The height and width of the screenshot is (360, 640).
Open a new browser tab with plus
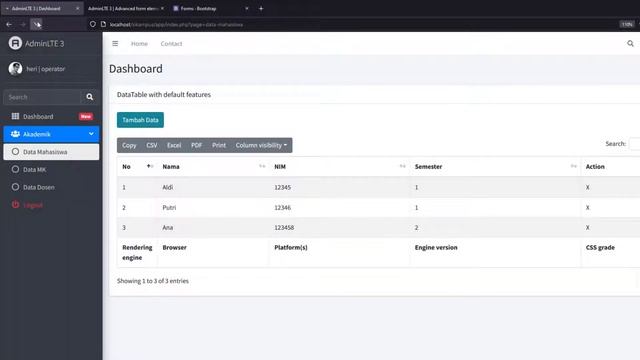(x=261, y=8)
